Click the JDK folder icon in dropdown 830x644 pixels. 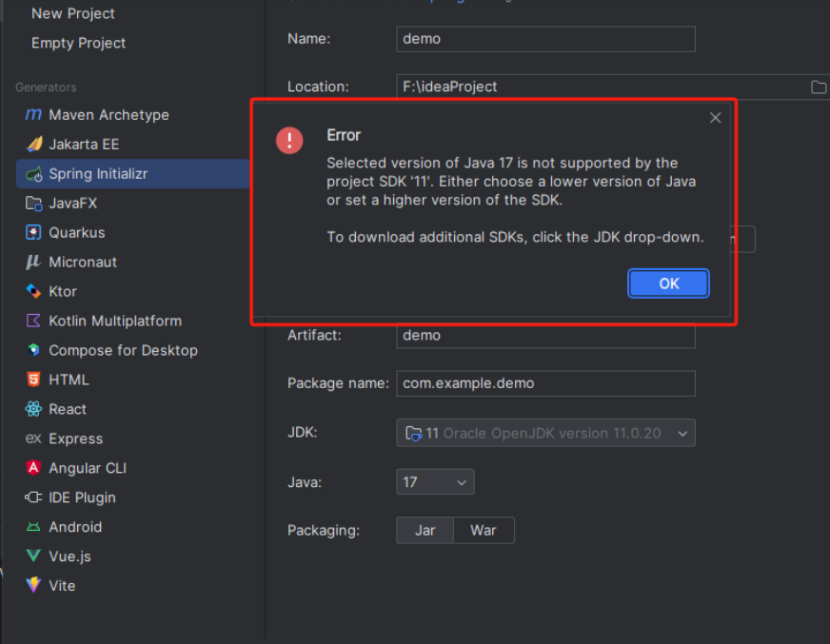click(x=413, y=434)
